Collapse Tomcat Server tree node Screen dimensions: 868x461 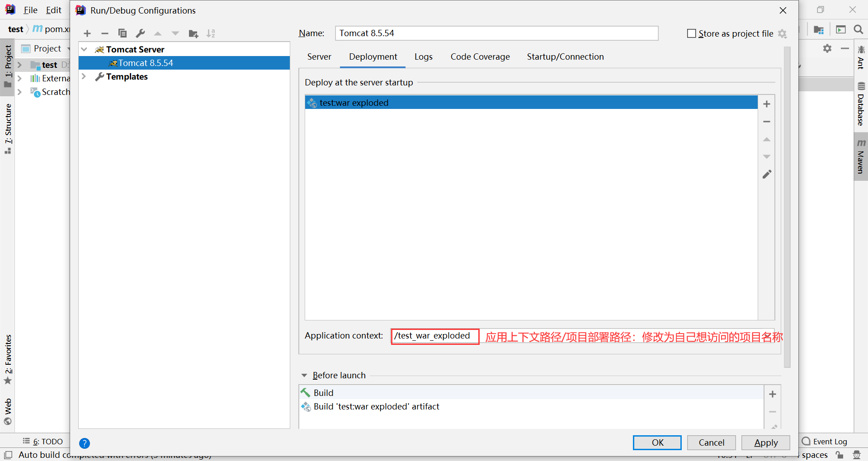coord(84,49)
